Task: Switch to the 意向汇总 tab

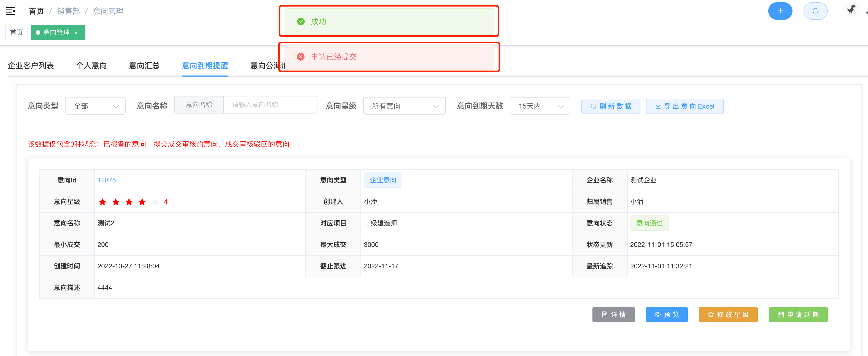Action: point(144,66)
